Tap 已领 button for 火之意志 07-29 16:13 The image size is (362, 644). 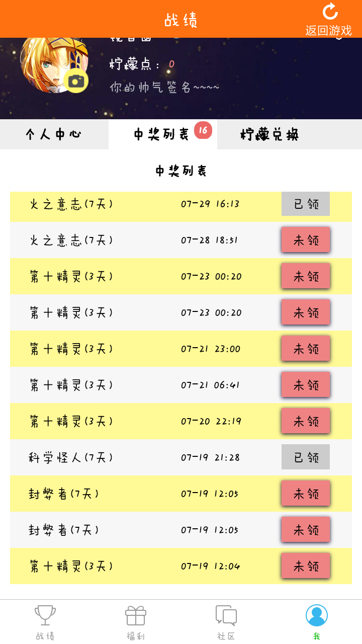pyautogui.click(x=306, y=204)
